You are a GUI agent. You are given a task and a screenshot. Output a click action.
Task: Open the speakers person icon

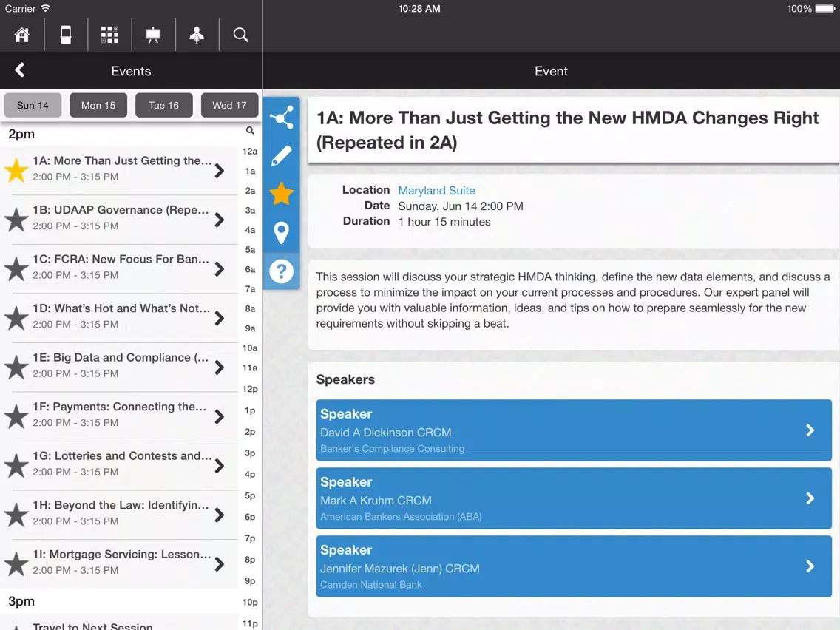(x=197, y=35)
